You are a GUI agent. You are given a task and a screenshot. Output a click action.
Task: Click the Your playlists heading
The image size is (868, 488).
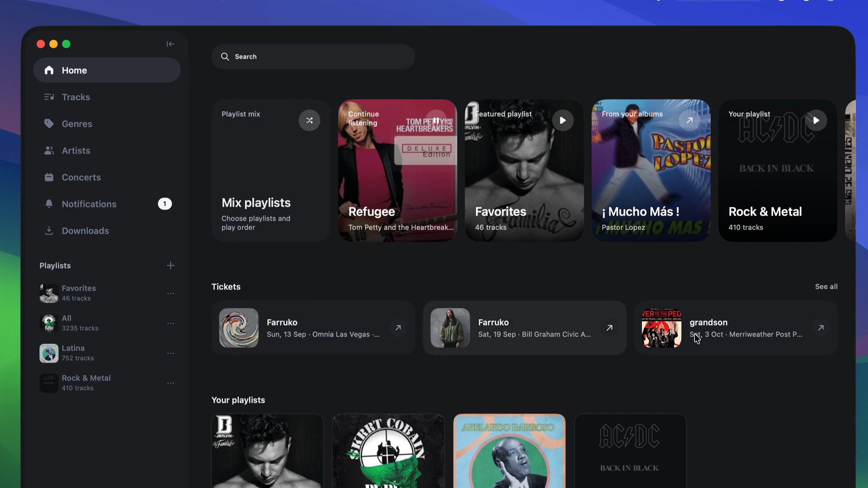click(x=238, y=400)
